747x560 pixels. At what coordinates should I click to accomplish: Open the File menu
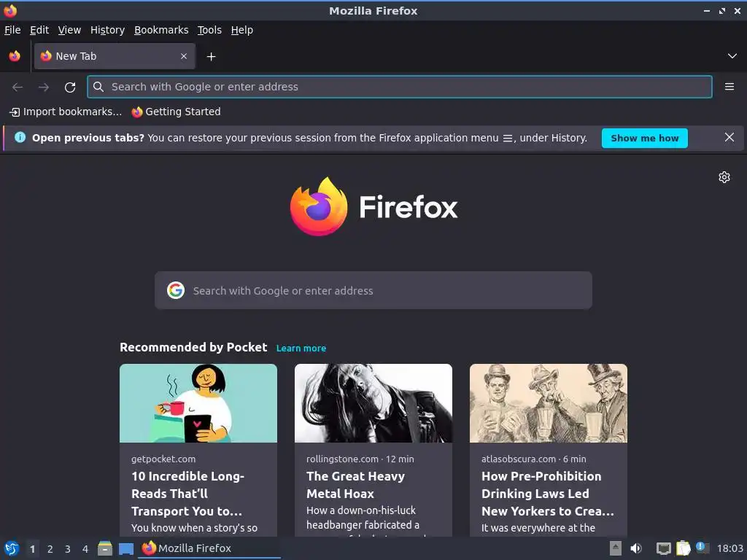[x=12, y=30]
